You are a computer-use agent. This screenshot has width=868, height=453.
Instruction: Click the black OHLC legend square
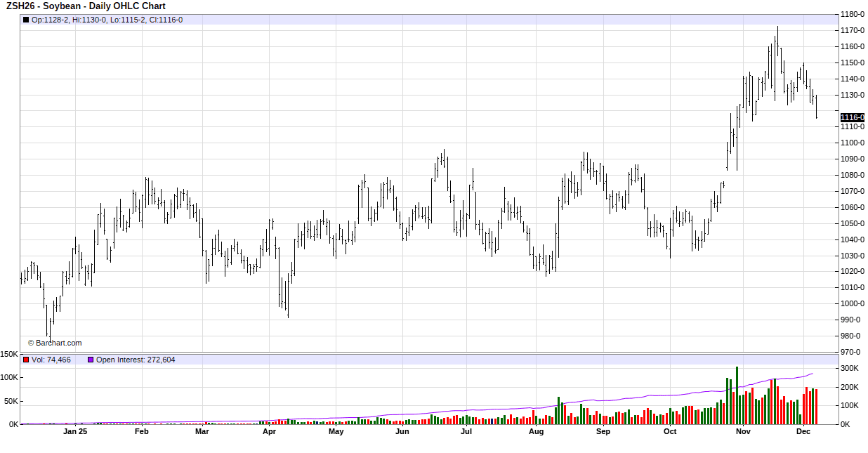[26, 20]
